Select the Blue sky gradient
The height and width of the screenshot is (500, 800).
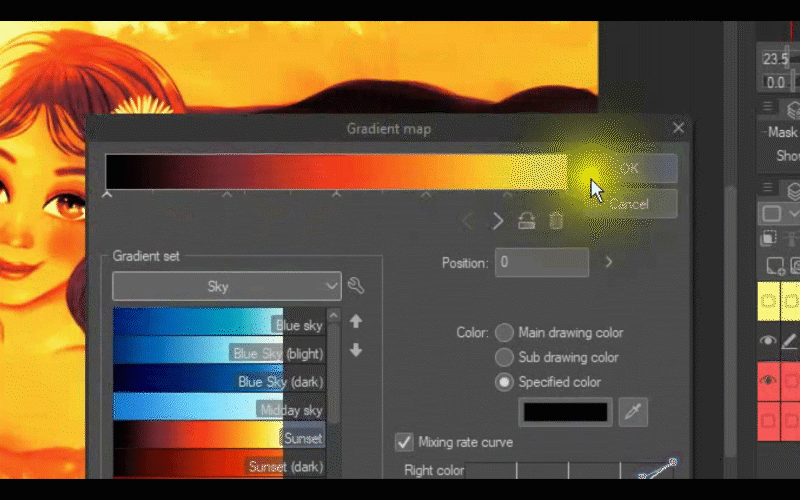pyautogui.click(x=219, y=321)
